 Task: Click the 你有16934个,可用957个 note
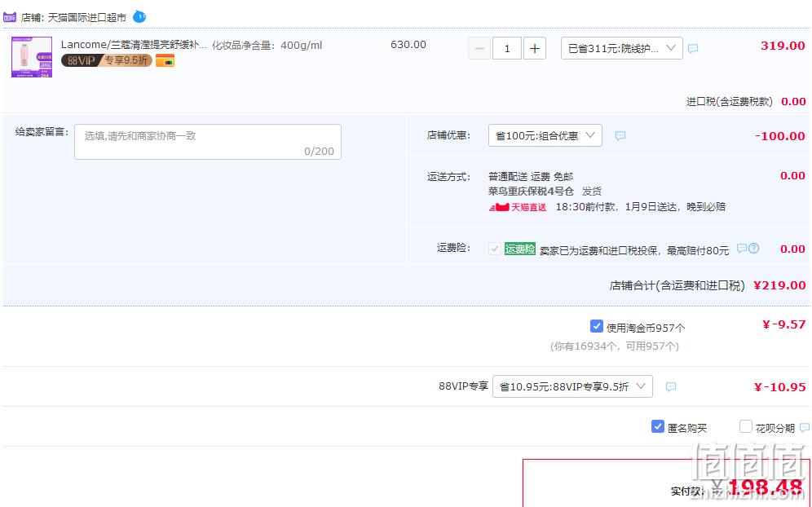coord(614,346)
